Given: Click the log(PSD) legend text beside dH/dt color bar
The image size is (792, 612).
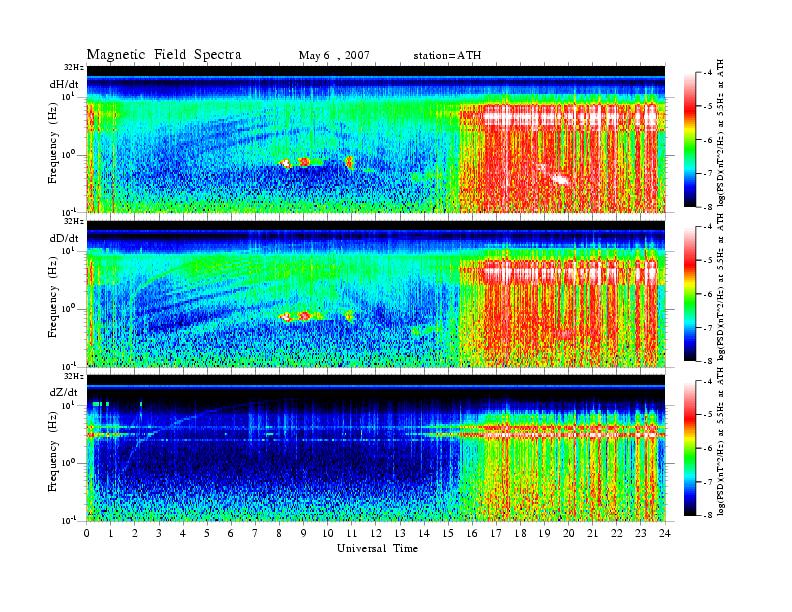Looking at the screenshot, I should (x=721, y=133).
